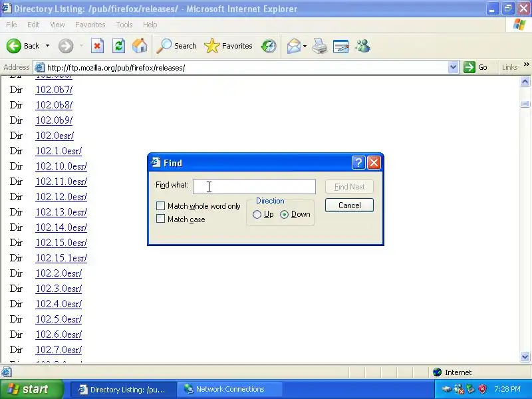Open the Back history dropdown arrow
532x399 pixels.
[x=47, y=46]
